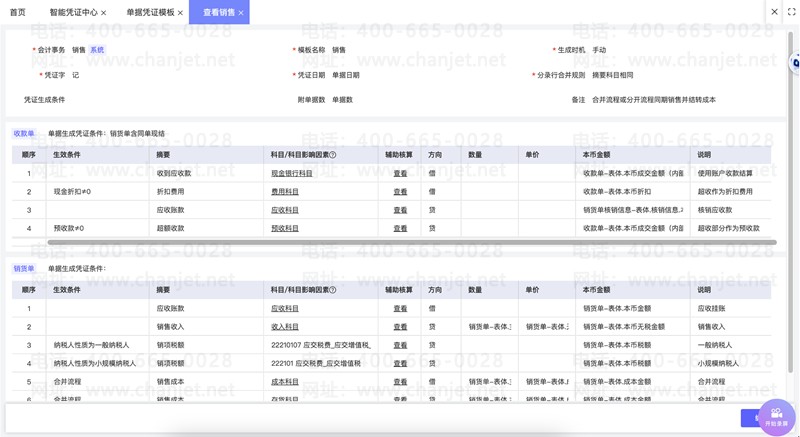Click the 纳税人性质为小规模纳税人 cell
This screenshot has width=800, height=437.
(94, 364)
